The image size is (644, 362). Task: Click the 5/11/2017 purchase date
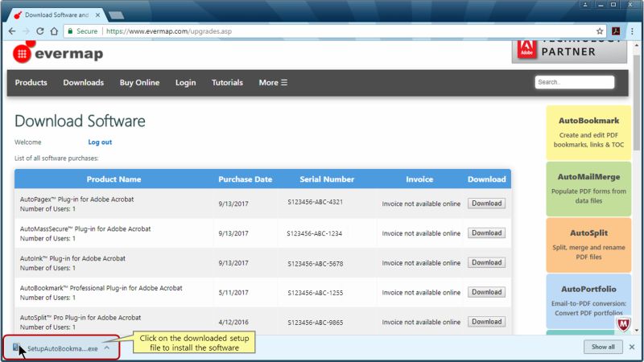[233, 293]
